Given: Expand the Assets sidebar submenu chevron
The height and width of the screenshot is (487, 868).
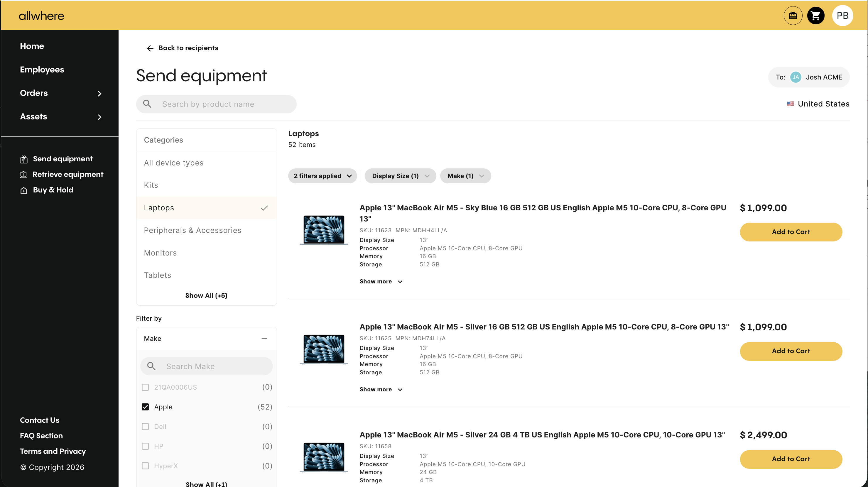Looking at the screenshot, I should click(x=99, y=117).
